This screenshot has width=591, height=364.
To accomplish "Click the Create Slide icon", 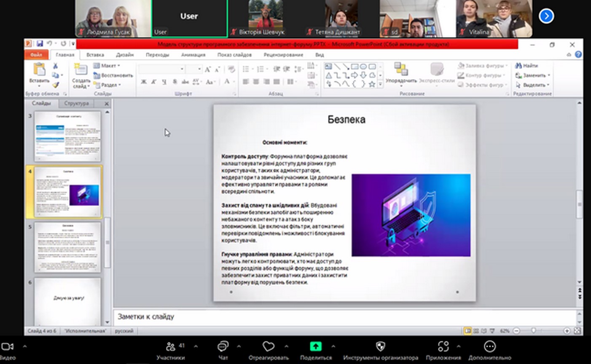I will 81,70.
